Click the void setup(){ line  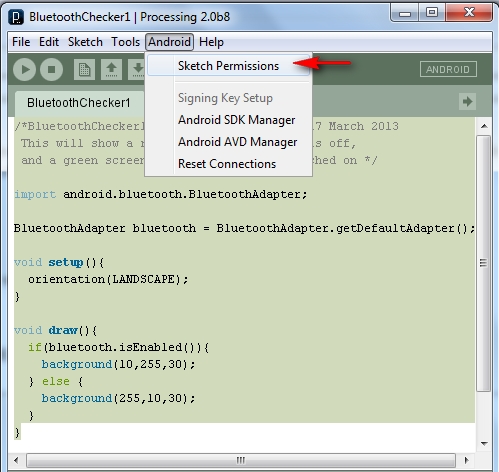click(x=59, y=263)
